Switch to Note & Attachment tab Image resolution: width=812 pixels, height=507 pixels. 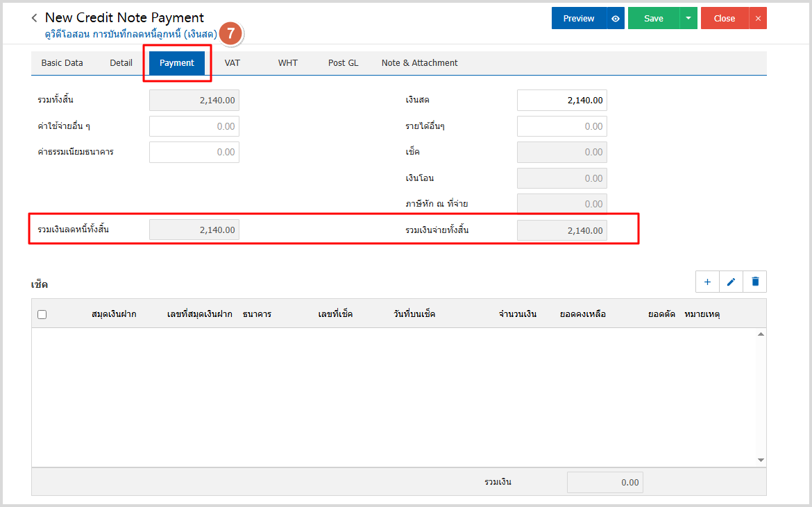click(419, 63)
